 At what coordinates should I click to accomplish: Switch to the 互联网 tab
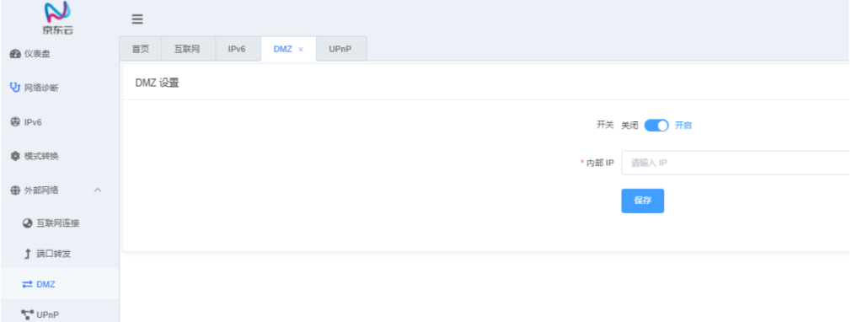pos(187,49)
